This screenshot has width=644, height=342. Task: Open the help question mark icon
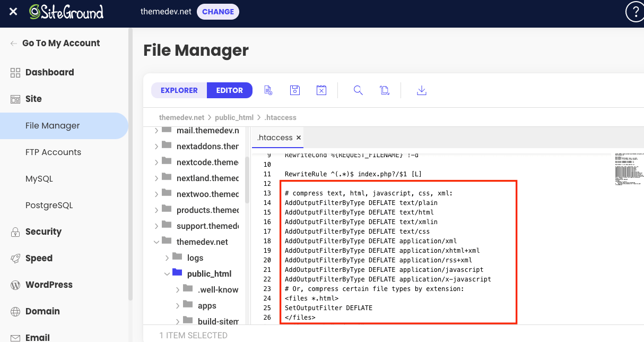tap(635, 11)
